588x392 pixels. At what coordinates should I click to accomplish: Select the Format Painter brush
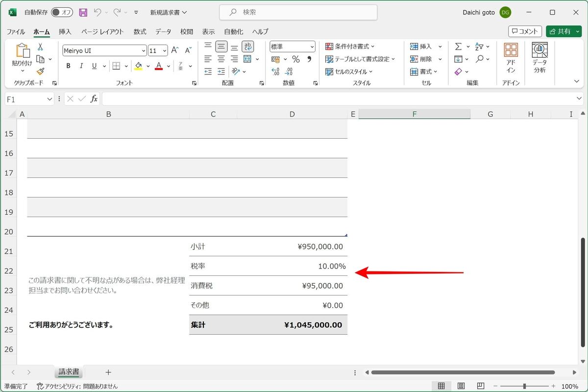[40, 72]
